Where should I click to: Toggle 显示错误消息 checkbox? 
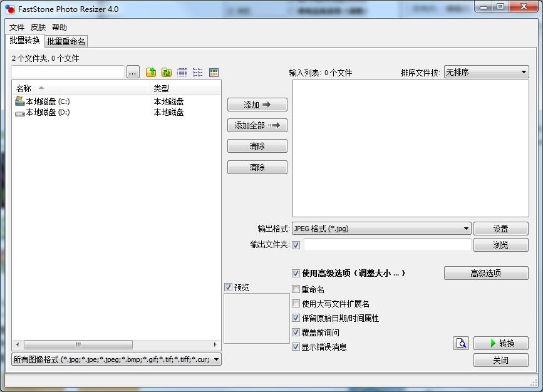(x=296, y=347)
